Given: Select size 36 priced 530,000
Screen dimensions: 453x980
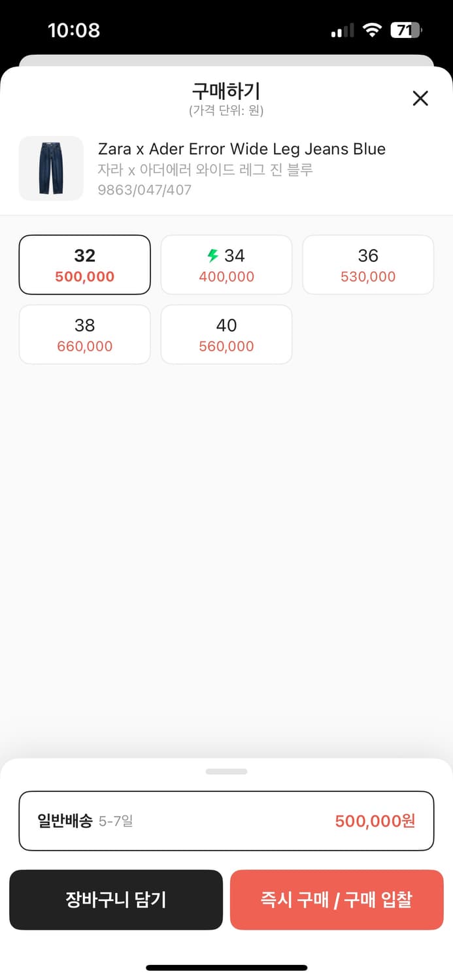Looking at the screenshot, I should click(x=368, y=265).
